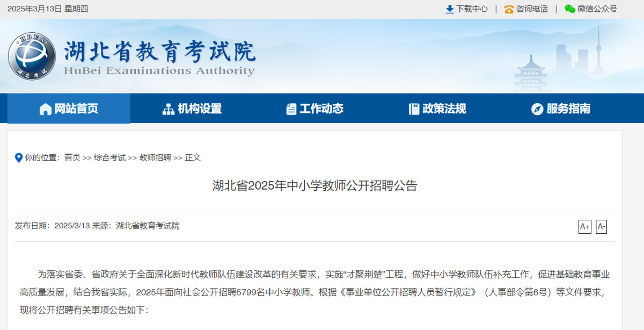Click the location pin icon by 你的位置
This screenshot has height=330, width=644.
point(18,157)
